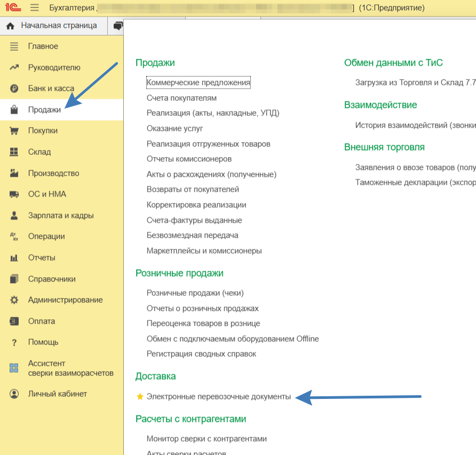Open Реализация (акты, накладные, УПД)

(213, 113)
